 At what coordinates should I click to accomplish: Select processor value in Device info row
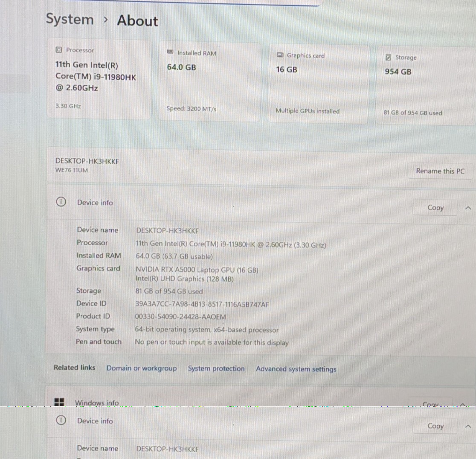231,244
